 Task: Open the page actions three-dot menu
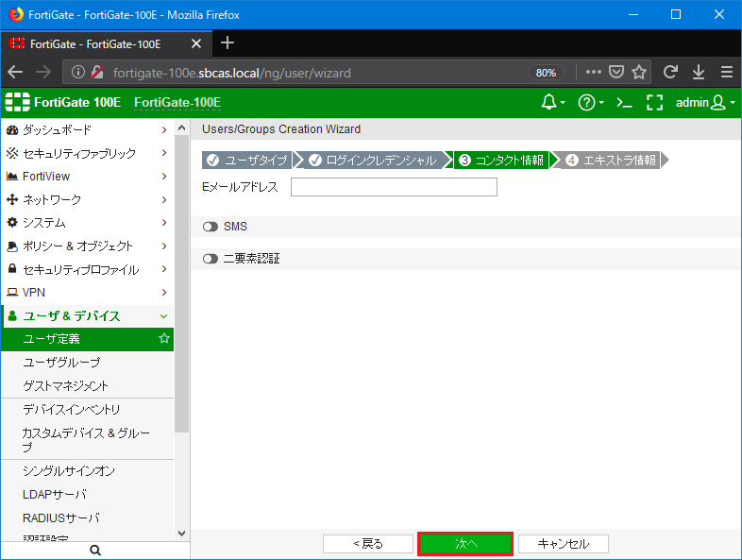point(594,72)
